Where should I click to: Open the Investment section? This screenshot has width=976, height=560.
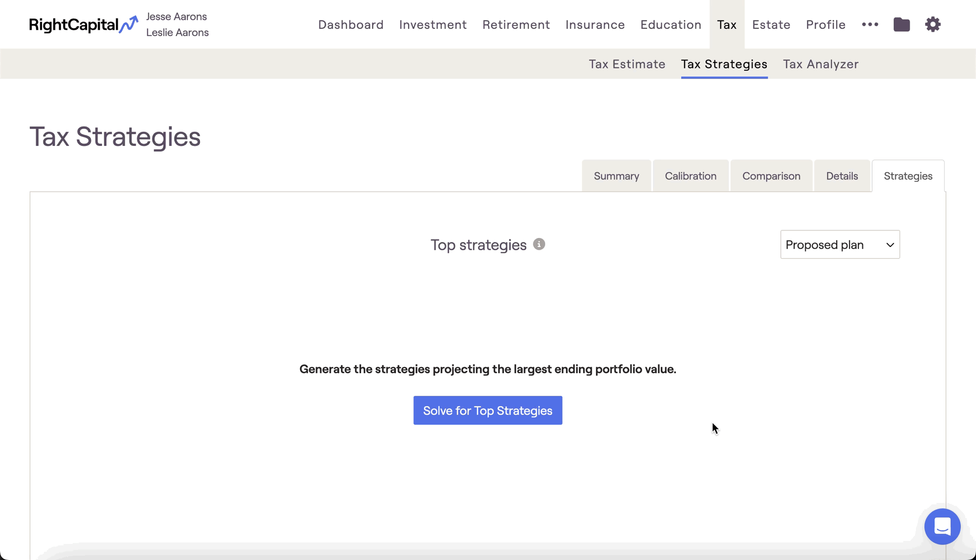coord(432,24)
